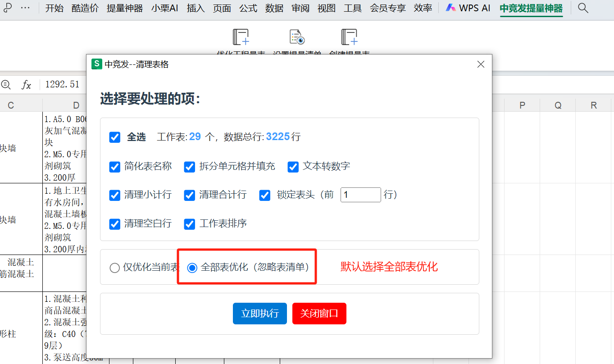Screen dimensions: 614x364
Task: Close the 清理表格 dialog with the X
Action: 481,64
